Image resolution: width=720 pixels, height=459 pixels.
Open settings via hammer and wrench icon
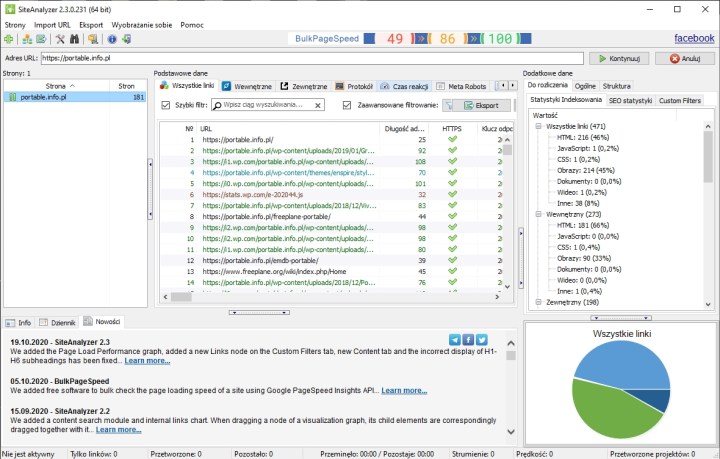point(60,39)
